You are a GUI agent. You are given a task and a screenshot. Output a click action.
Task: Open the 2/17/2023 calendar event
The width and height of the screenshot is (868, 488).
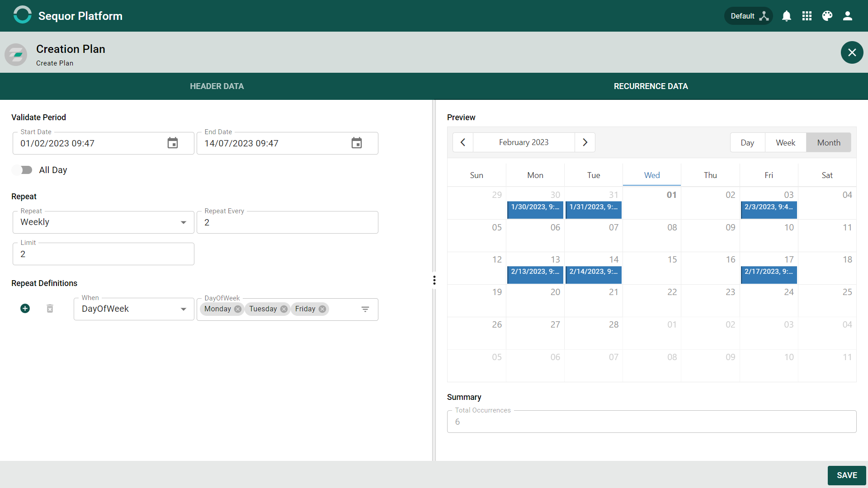[769, 275]
